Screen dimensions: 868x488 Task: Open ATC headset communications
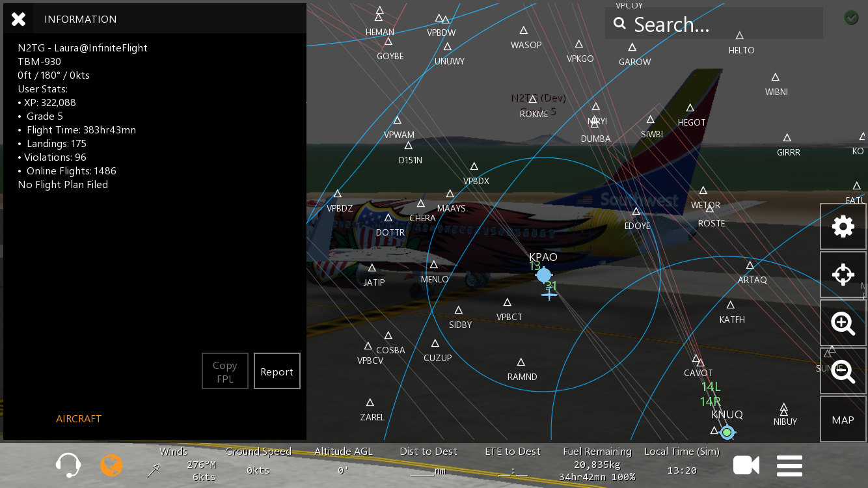[68, 465]
